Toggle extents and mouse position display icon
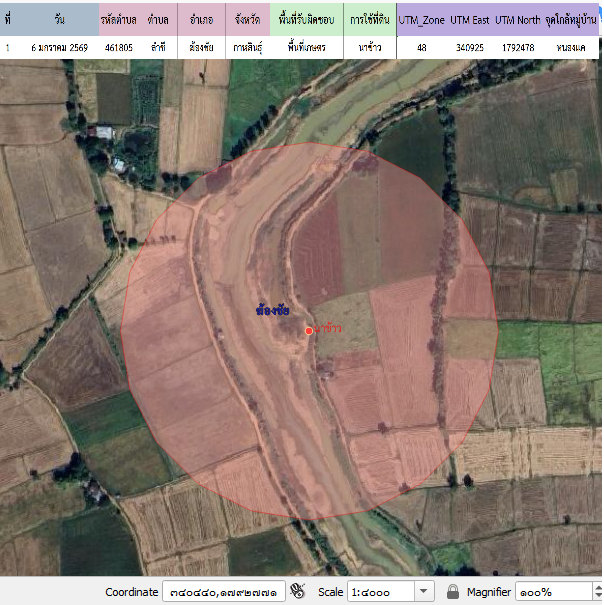Image resolution: width=604 pixels, height=605 pixels. click(297, 592)
